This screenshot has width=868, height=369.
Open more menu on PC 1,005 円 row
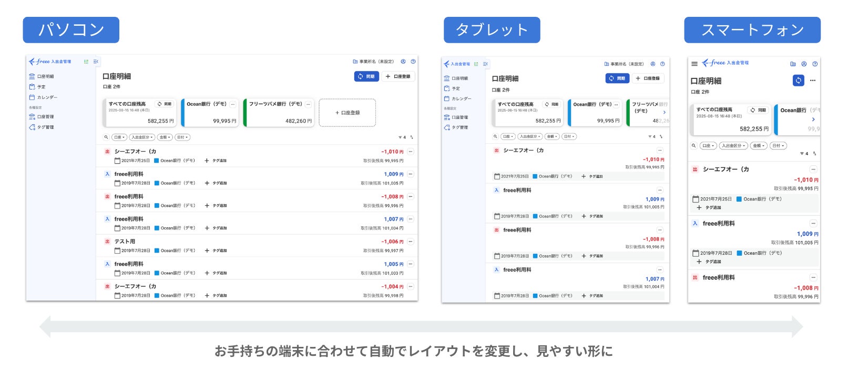411,264
